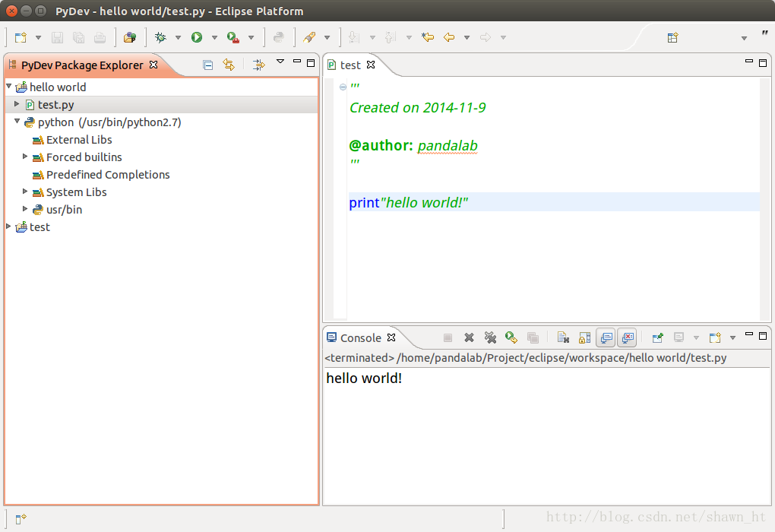Click the Last Edit Location icon

[x=428, y=37]
